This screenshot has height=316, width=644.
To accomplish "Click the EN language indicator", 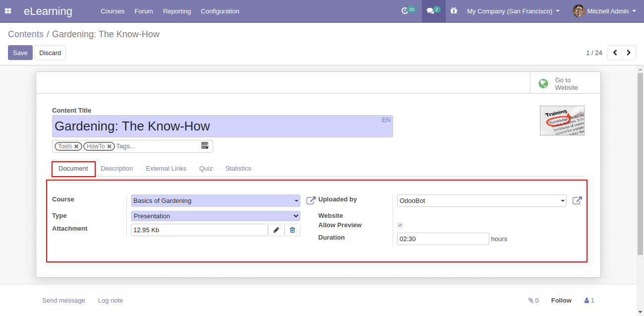I will (x=386, y=120).
